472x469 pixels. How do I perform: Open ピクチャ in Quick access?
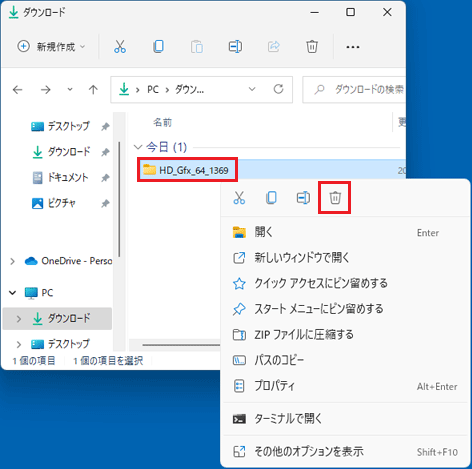tap(53, 203)
